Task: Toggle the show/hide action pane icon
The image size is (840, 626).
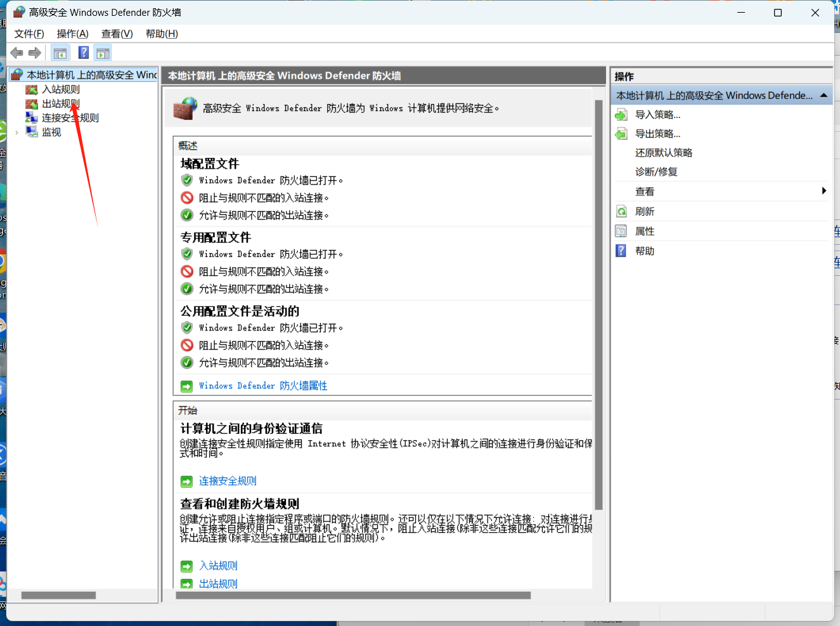Action: pyautogui.click(x=103, y=53)
